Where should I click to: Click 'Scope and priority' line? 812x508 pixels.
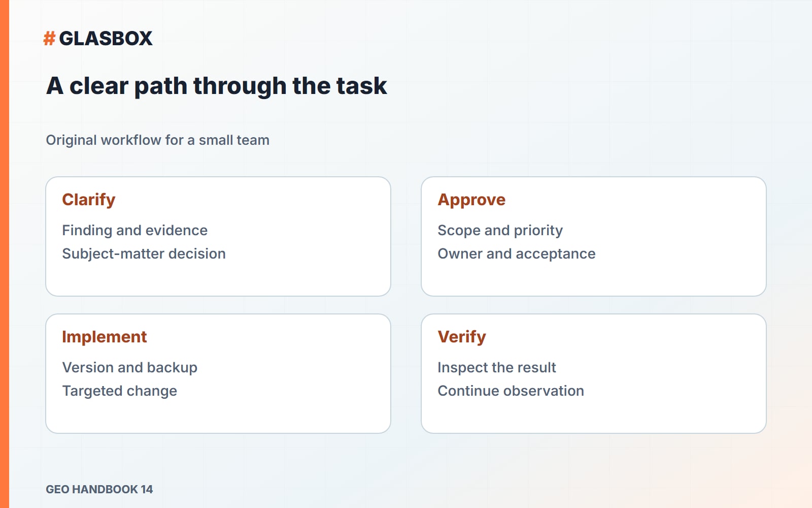[x=500, y=230]
